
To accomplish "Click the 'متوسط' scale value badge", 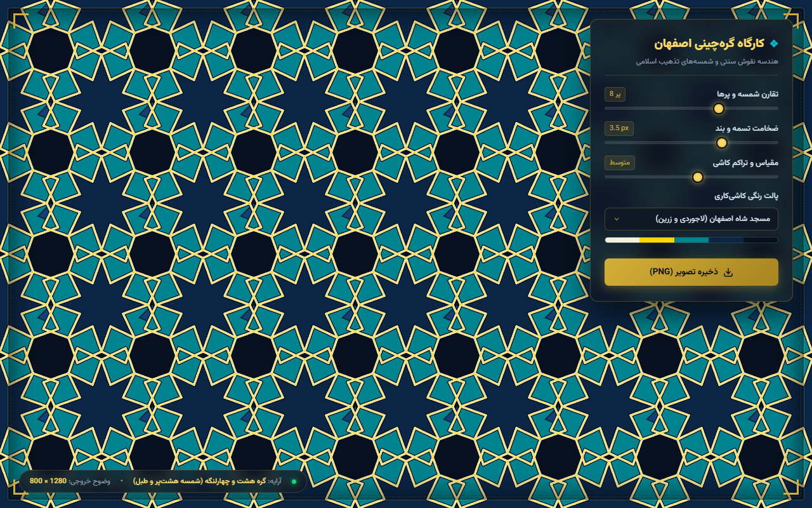I will [x=620, y=163].
